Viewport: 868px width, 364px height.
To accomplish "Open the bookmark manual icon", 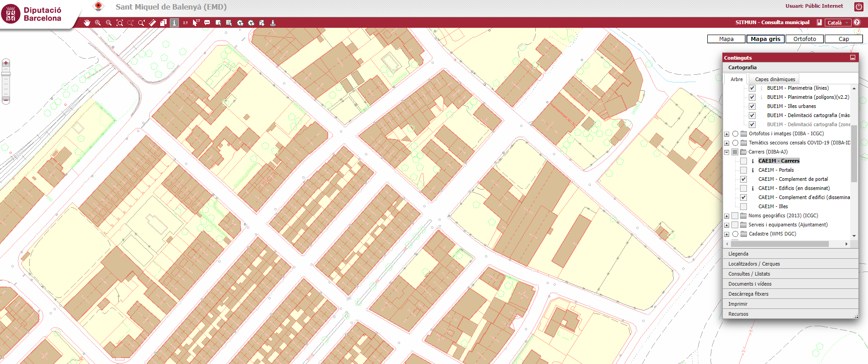I will tap(819, 22).
